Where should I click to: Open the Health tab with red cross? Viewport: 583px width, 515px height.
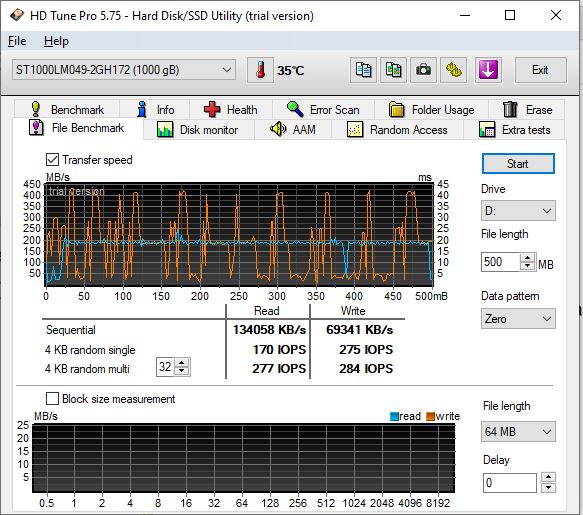pos(231,110)
